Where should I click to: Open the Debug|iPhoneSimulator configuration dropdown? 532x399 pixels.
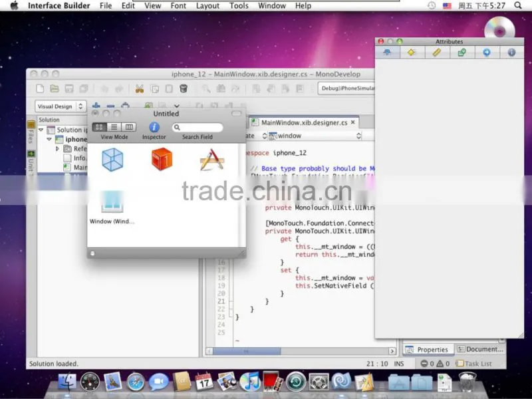[346, 88]
